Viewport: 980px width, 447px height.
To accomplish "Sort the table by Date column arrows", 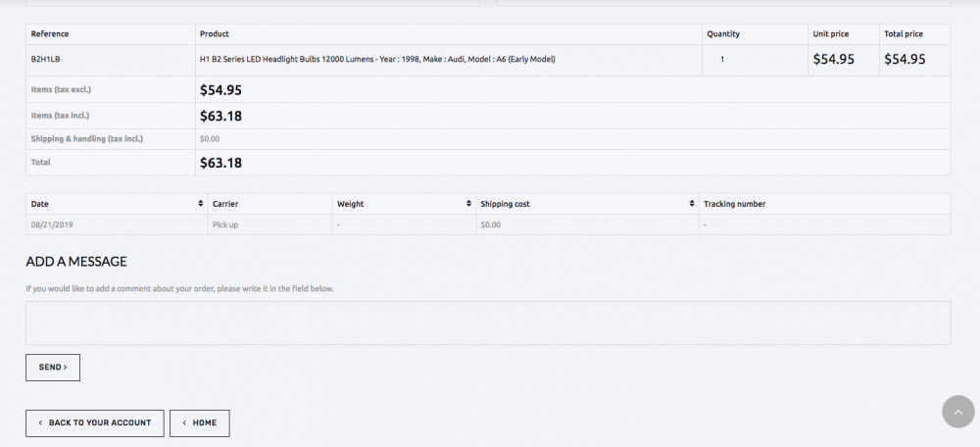I will (201, 204).
